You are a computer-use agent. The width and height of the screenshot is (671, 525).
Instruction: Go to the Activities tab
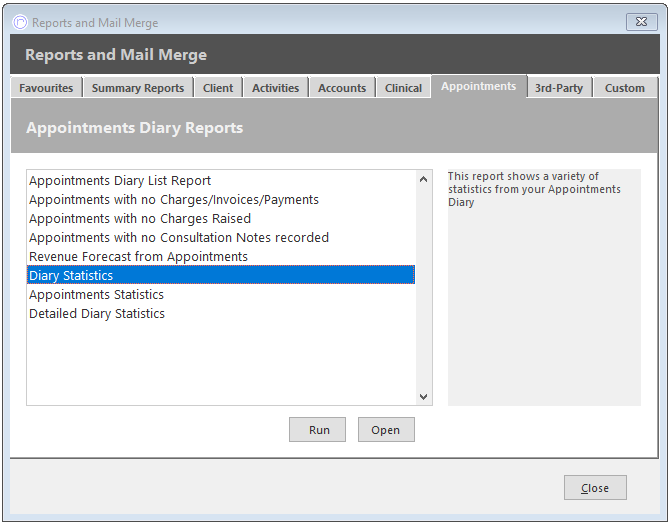click(x=276, y=88)
